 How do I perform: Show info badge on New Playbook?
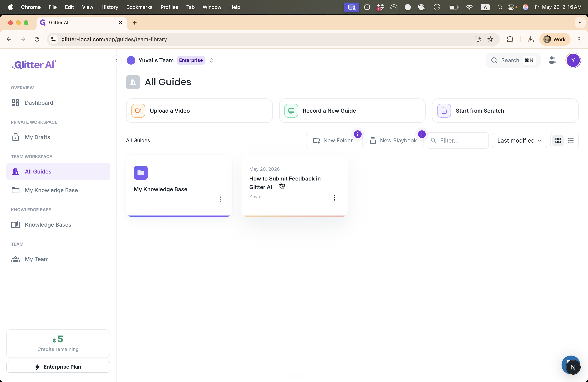[x=422, y=134]
